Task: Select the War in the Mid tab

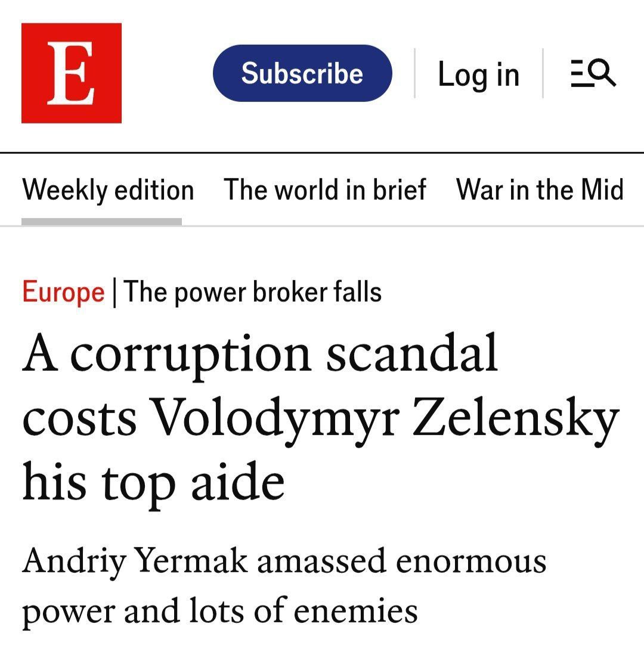Action: pyautogui.click(x=538, y=190)
